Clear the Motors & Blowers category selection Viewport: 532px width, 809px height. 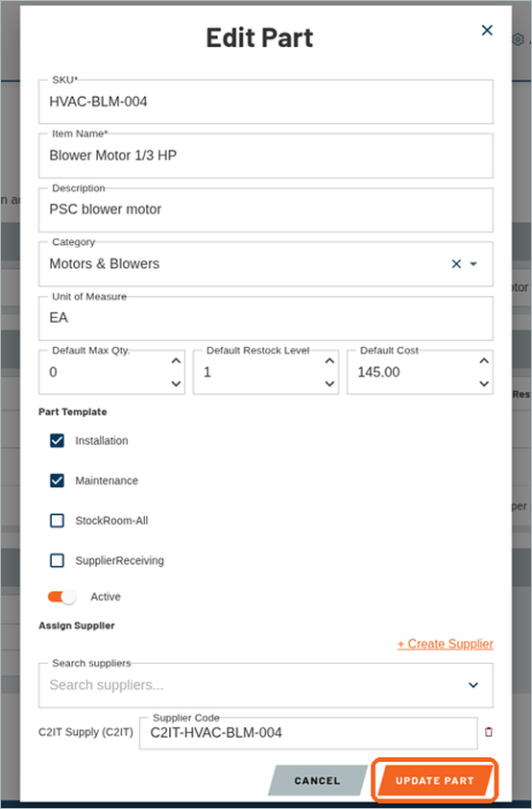pos(456,264)
